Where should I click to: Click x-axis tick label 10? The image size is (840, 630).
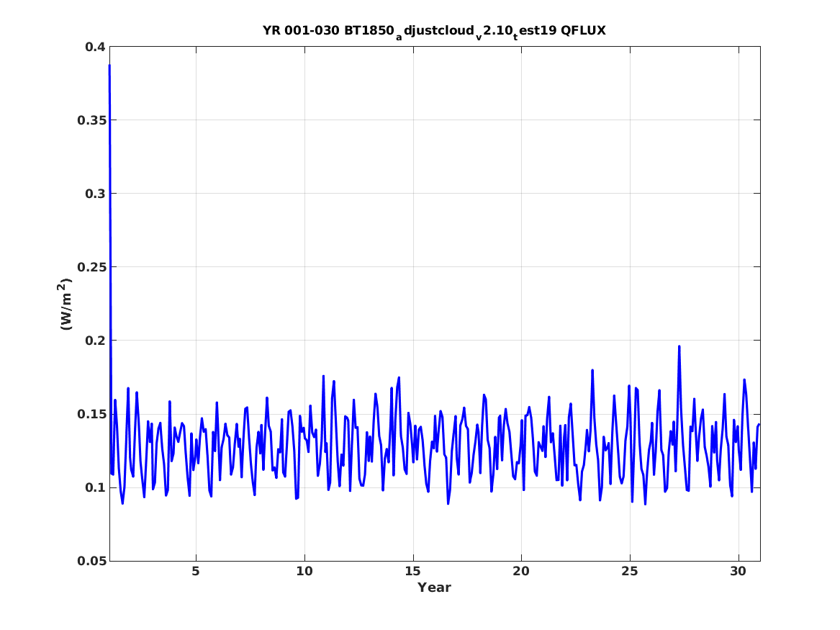[x=304, y=572]
